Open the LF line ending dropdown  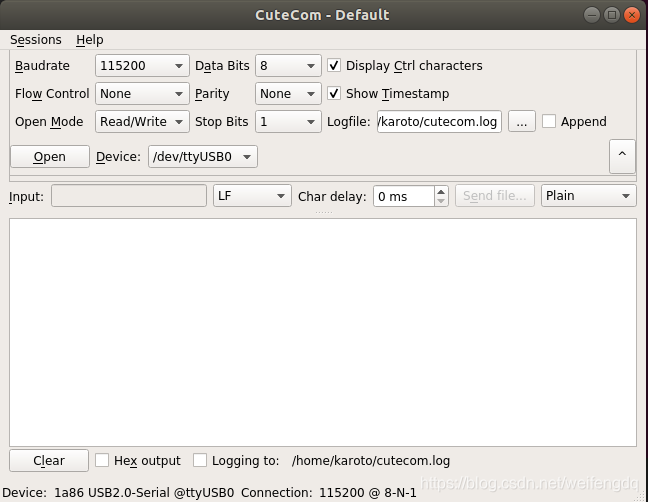coord(252,196)
